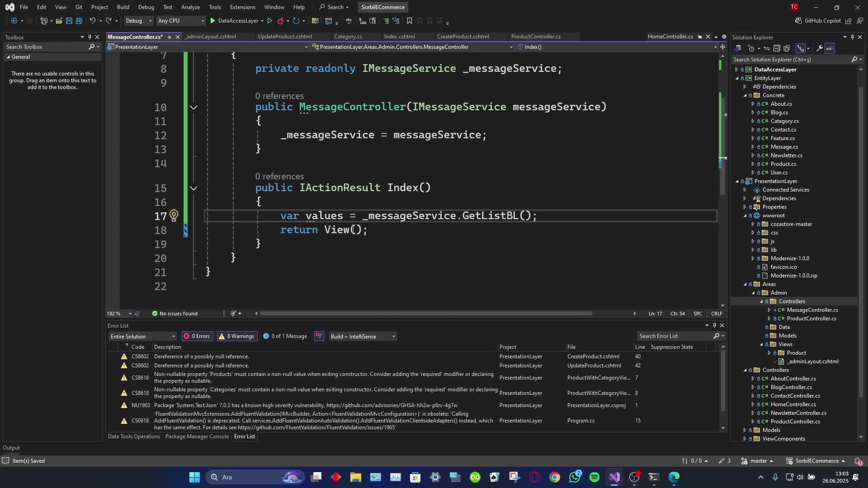Toggle the 0 Errors filter
This screenshot has height=488, width=868.
[x=197, y=336]
